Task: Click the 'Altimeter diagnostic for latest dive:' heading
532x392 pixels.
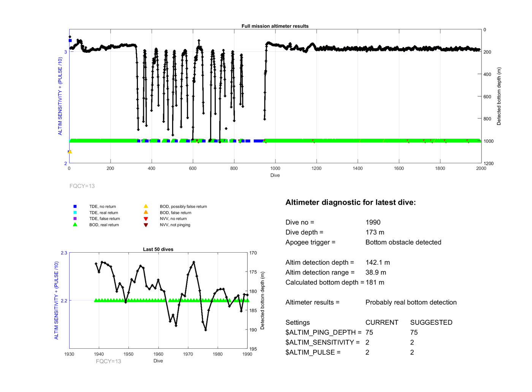Action: 350,202
